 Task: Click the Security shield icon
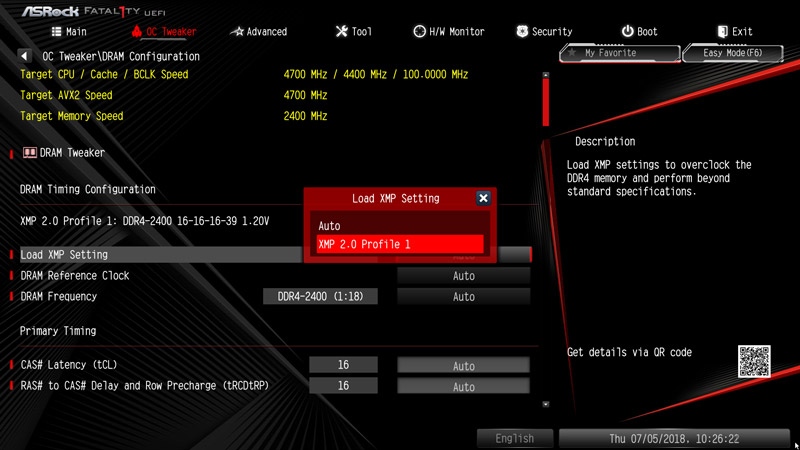[522, 32]
